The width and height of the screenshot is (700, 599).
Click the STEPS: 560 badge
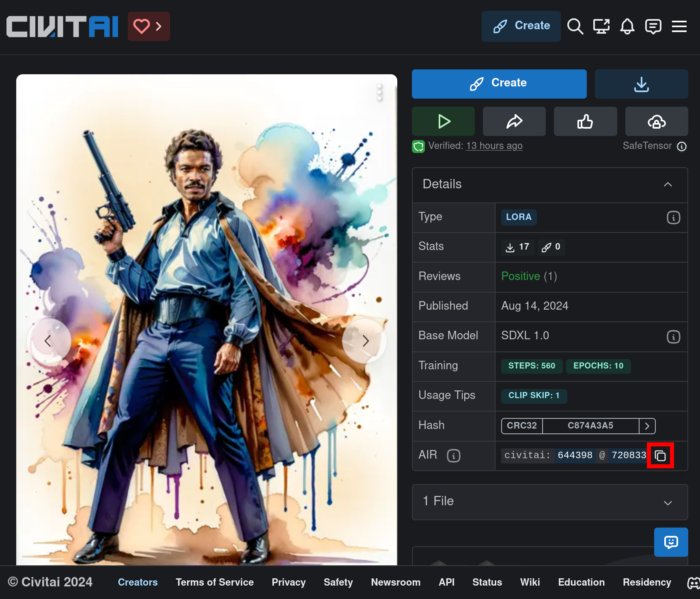coord(532,366)
